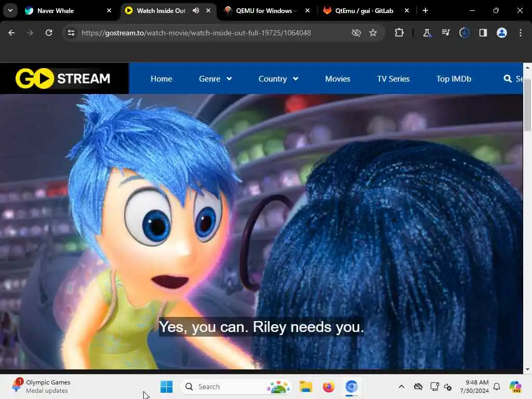Open the TV Series section
Viewport: 532px width, 399px height.
click(x=393, y=79)
